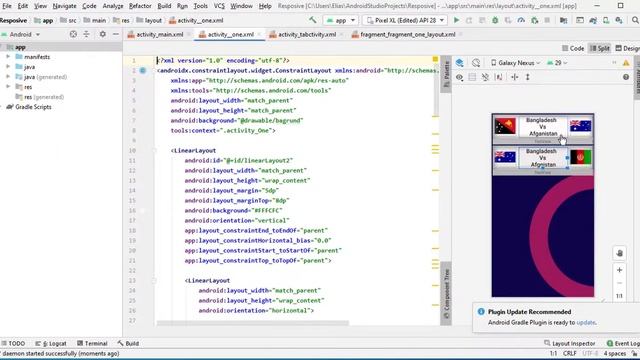This screenshot has height=360, width=640.
Task: Open the Refactor menu
Action: (x=140, y=6)
